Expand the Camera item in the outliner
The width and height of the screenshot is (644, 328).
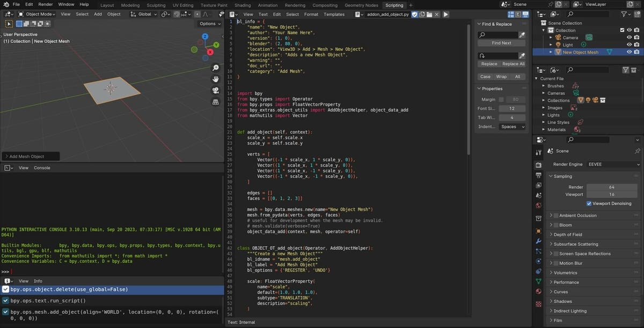pos(551,38)
